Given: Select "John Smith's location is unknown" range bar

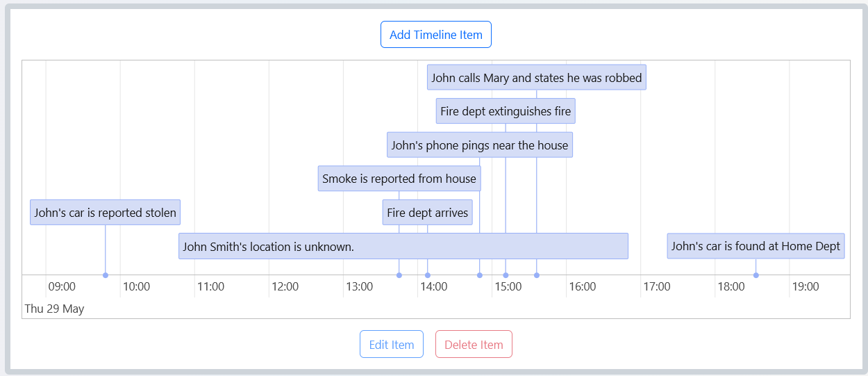Looking at the screenshot, I should [x=403, y=247].
